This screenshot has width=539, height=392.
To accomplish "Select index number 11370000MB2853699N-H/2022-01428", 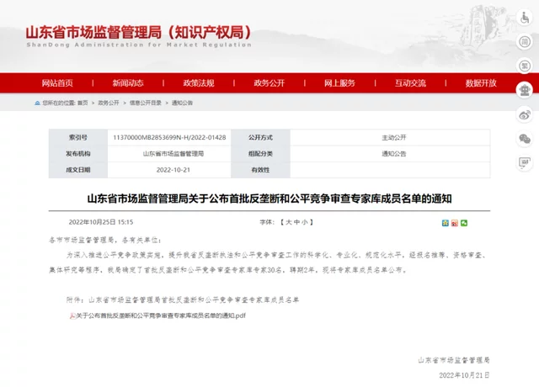I will pos(169,138).
